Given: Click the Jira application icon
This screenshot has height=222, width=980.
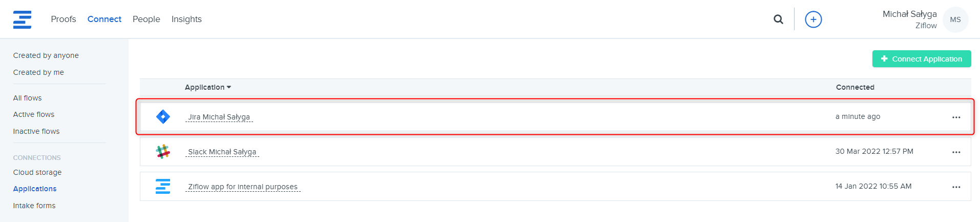Looking at the screenshot, I should 163,117.
